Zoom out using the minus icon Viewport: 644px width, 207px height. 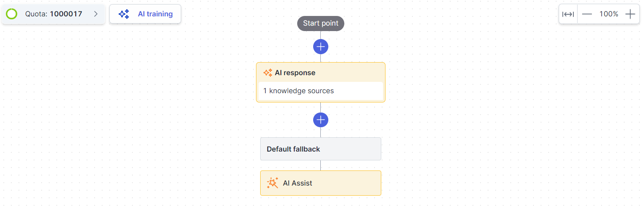pos(587,14)
